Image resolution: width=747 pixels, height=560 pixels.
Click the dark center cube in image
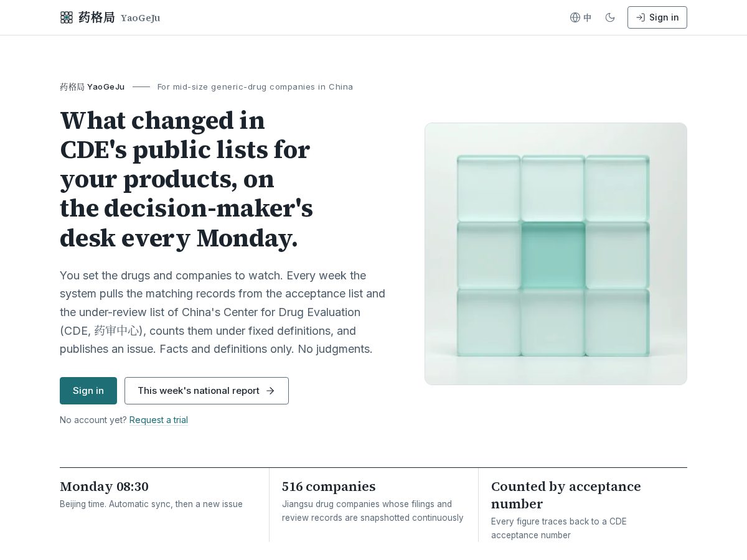[x=553, y=255]
